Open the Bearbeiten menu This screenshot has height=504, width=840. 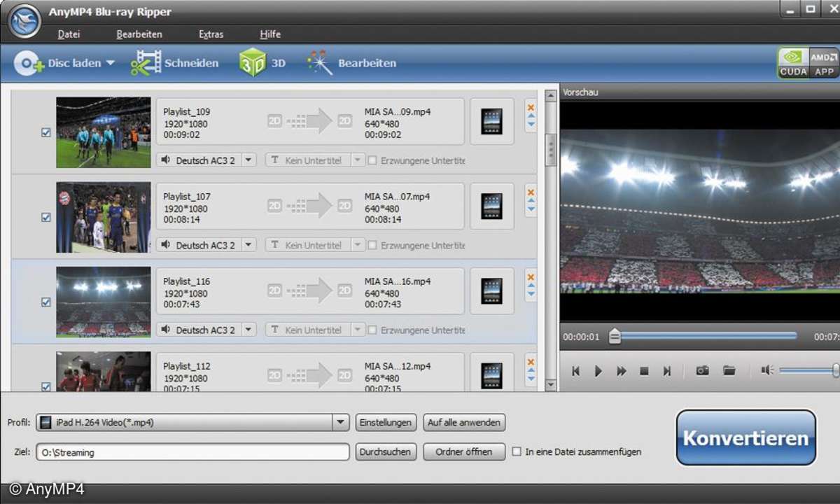(139, 34)
